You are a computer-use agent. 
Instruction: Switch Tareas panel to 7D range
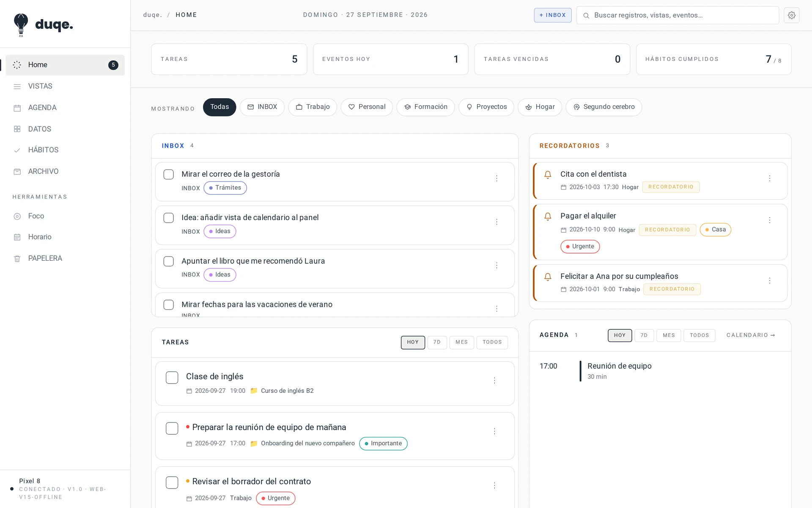(x=437, y=342)
